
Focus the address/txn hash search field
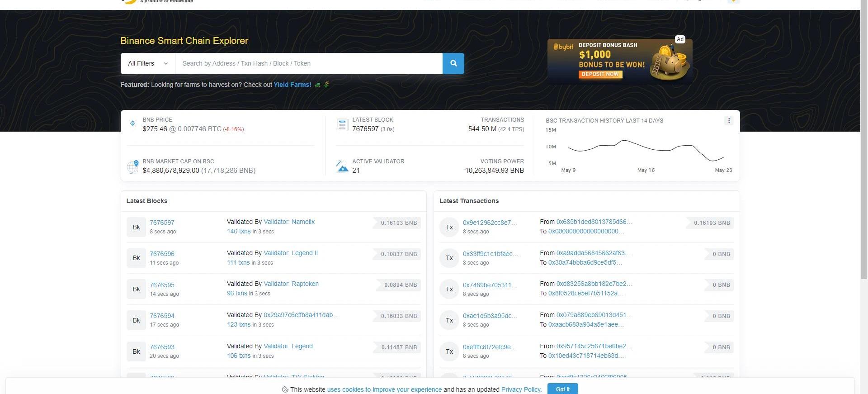(x=308, y=63)
